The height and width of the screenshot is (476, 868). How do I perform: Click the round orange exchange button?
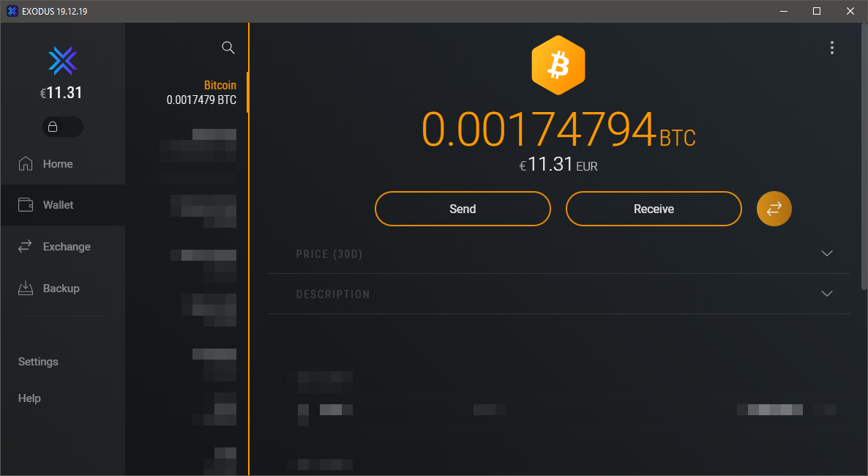point(774,209)
